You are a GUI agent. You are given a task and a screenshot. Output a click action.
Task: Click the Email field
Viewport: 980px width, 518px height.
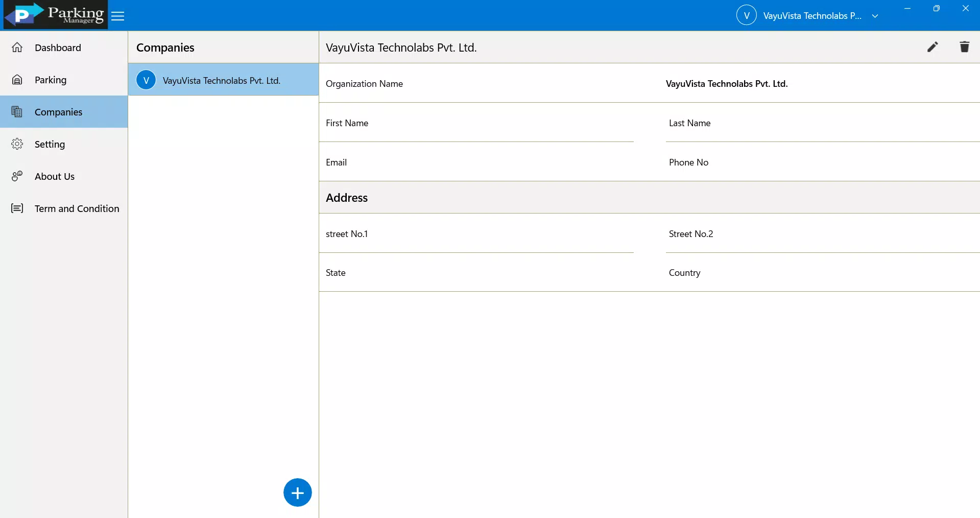476,162
